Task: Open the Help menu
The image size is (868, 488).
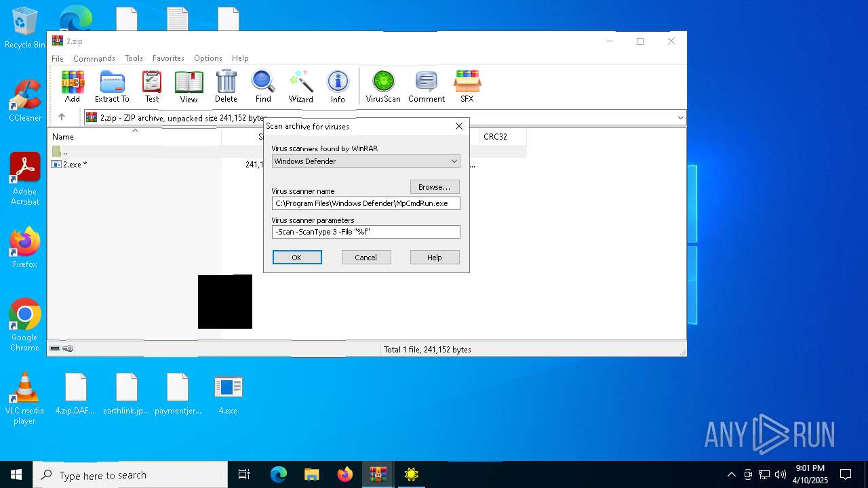Action: pos(240,58)
